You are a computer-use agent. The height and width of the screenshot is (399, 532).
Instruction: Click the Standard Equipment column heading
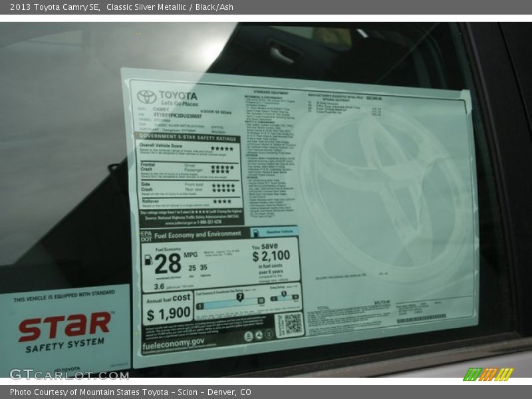coord(271,92)
